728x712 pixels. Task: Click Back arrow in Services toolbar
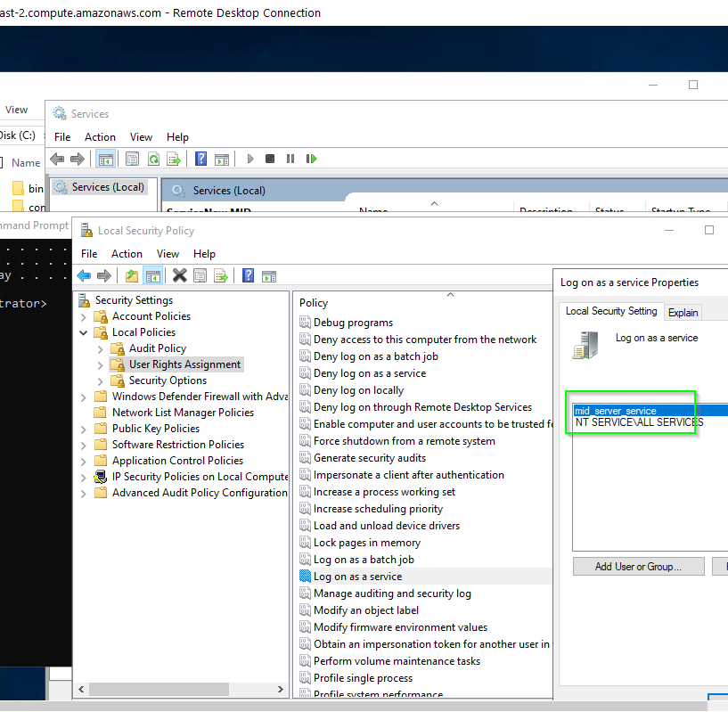coord(57,160)
